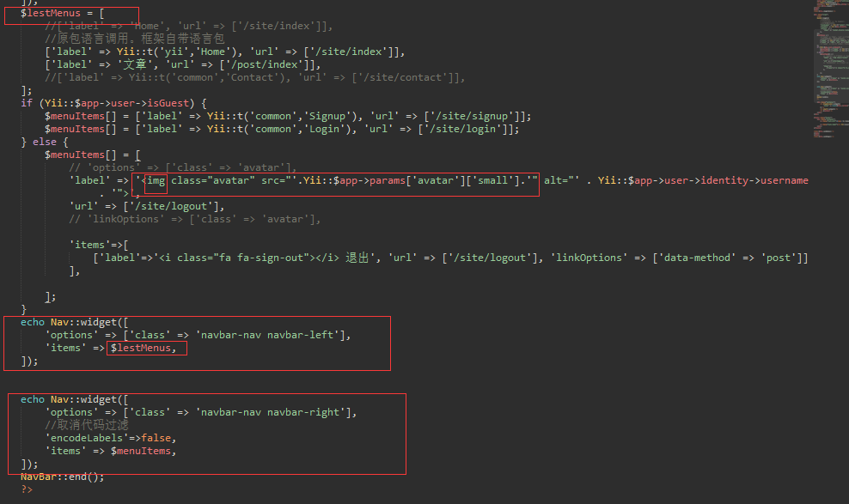Screen dimensions: 849x504
Task: Click the '/site/logout' url line
Action: (x=146, y=207)
